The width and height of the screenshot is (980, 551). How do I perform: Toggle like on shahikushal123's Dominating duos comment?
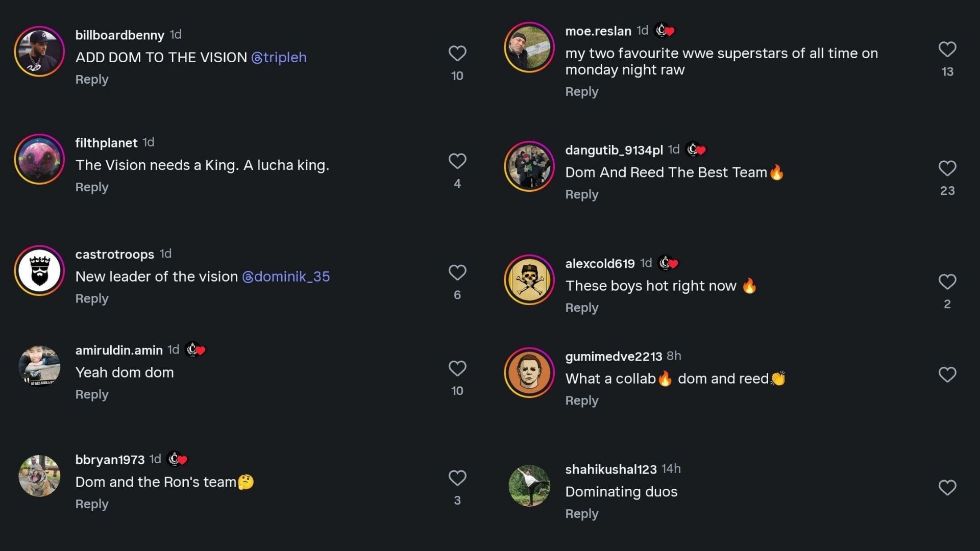(947, 488)
